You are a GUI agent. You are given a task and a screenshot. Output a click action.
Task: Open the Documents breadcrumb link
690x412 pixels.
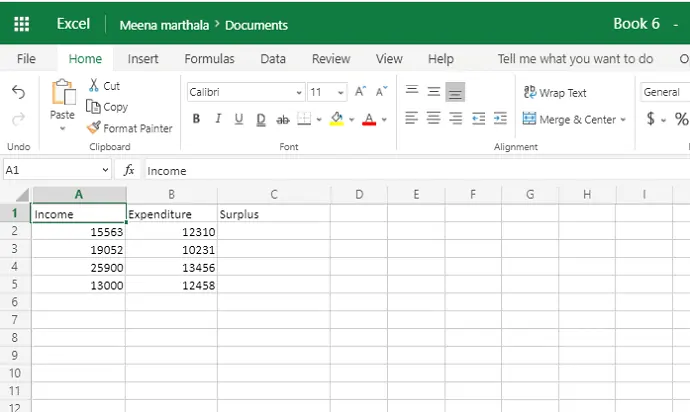pos(257,25)
